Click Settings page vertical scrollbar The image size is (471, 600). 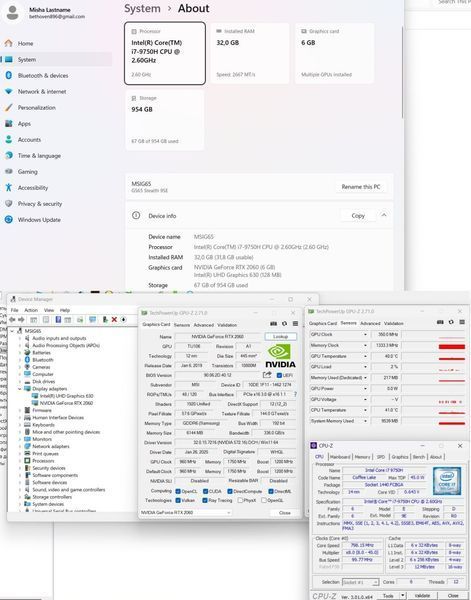click(x=402, y=73)
